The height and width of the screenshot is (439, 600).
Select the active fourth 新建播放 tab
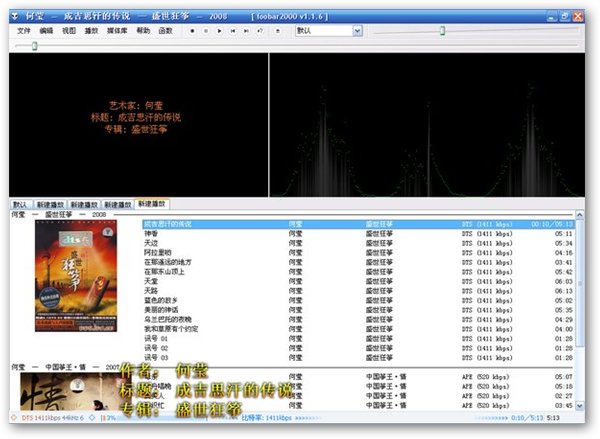152,204
